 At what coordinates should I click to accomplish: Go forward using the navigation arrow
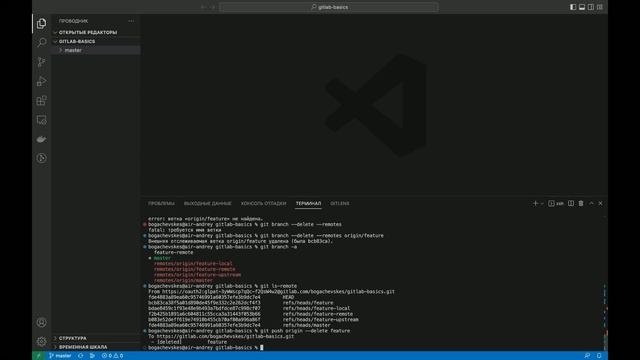coord(213,7)
